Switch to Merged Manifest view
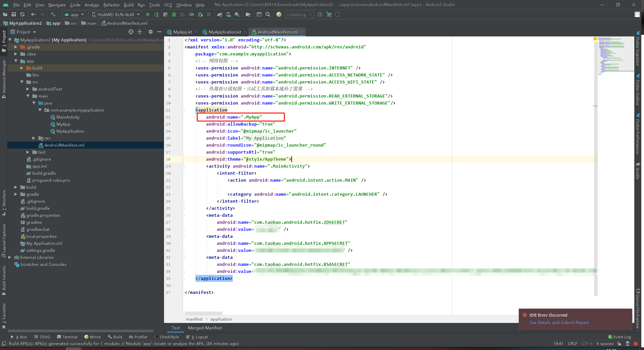 coord(205,328)
